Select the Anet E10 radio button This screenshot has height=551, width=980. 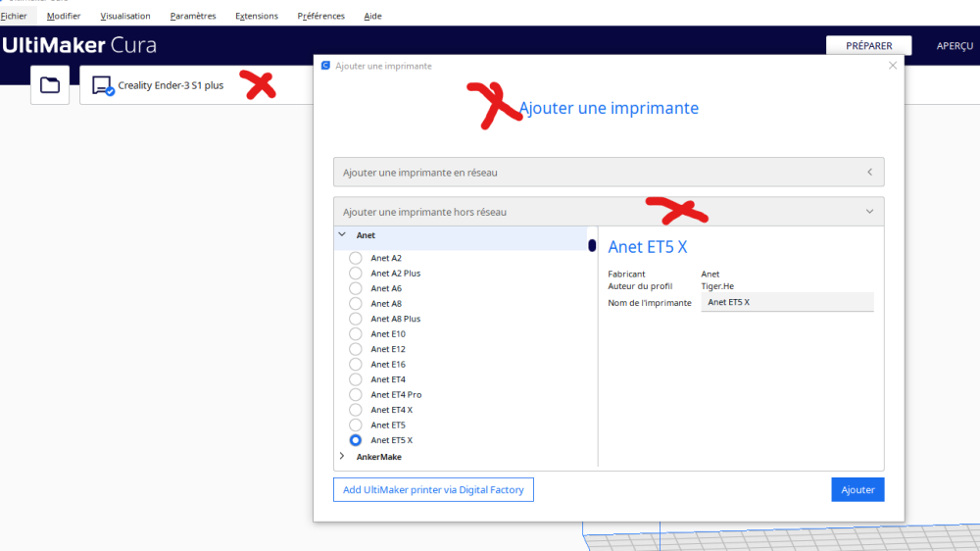356,334
